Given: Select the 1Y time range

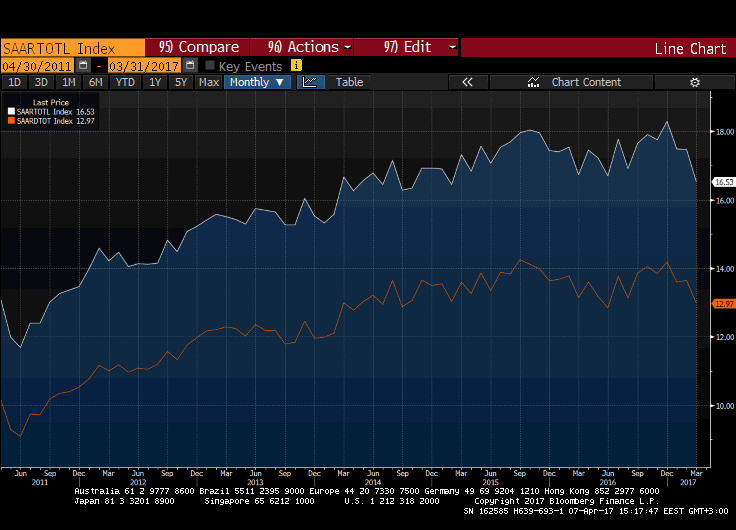Looking at the screenshot, I should pyautogui.click(x=155, y=82).
